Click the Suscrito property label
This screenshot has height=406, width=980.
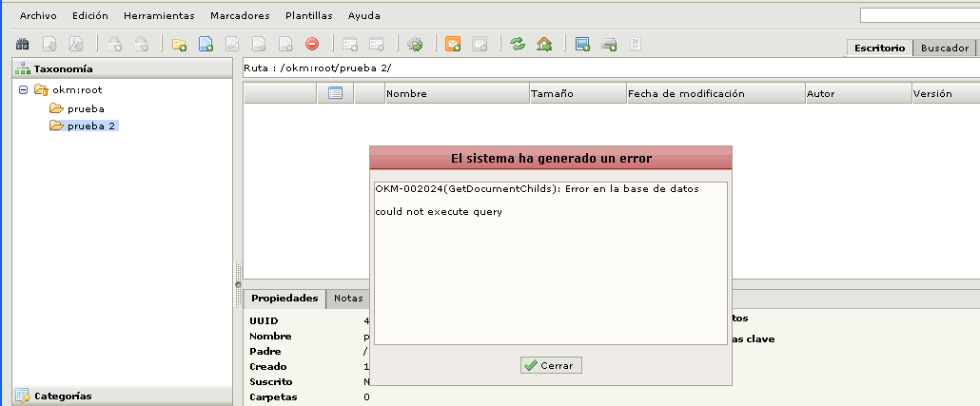[270, 381]
